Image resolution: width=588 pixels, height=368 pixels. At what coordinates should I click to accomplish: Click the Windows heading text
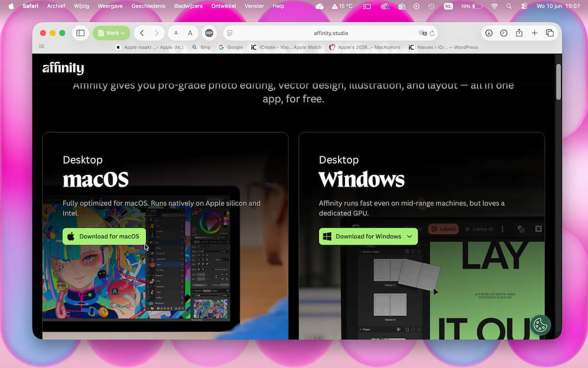[362, 179]
